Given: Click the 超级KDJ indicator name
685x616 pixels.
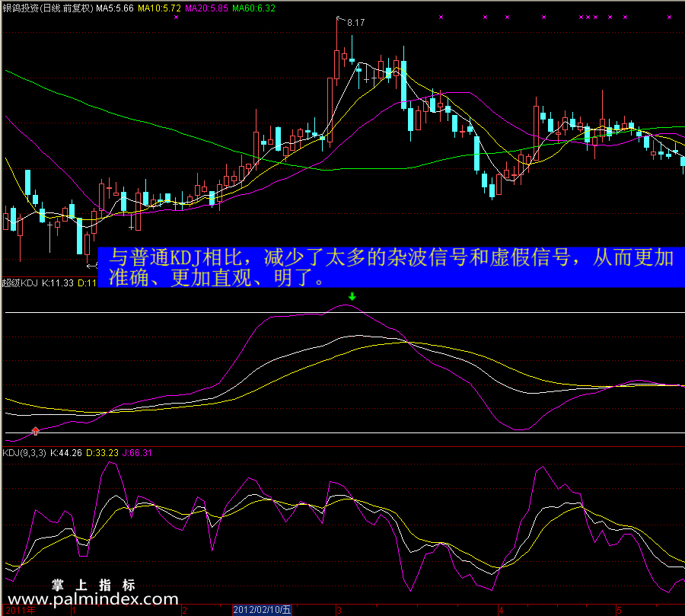Looking at the screenshot, I should [x=20, y=282].
